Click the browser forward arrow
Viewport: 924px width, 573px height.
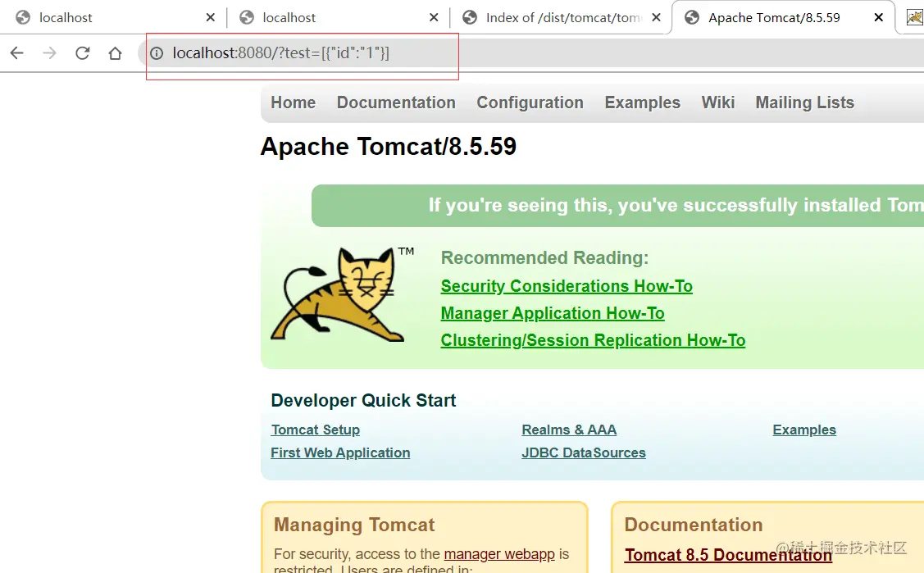49,53
